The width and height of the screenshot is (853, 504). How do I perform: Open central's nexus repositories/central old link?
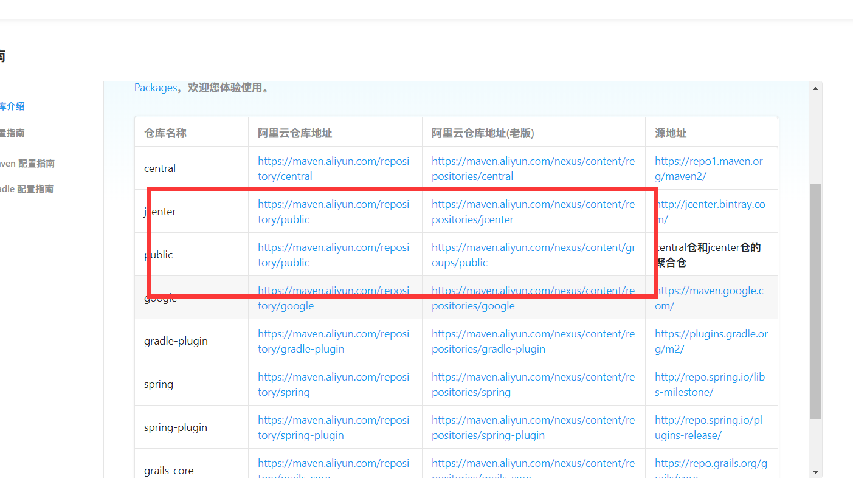point(533,168)
